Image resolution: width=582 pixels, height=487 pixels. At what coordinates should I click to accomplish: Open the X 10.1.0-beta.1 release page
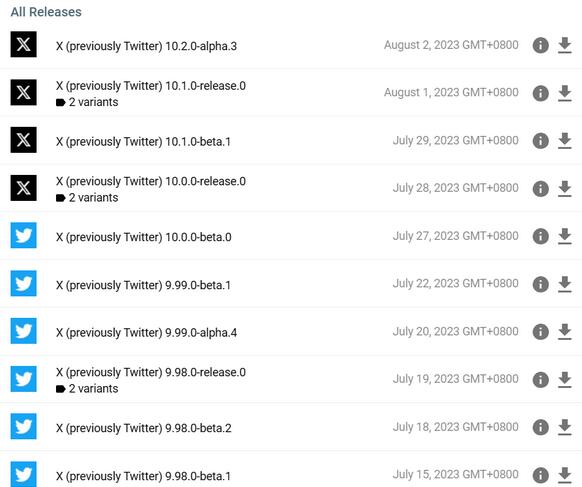coord(143,141)
